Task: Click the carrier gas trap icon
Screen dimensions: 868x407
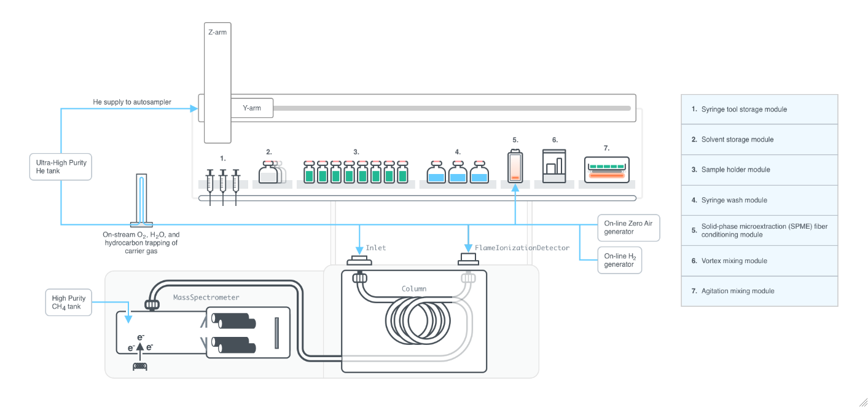Action: [x=142, y=200]
